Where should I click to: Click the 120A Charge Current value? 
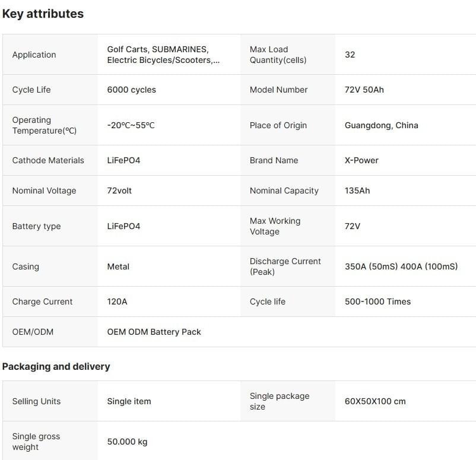(117, 302)
